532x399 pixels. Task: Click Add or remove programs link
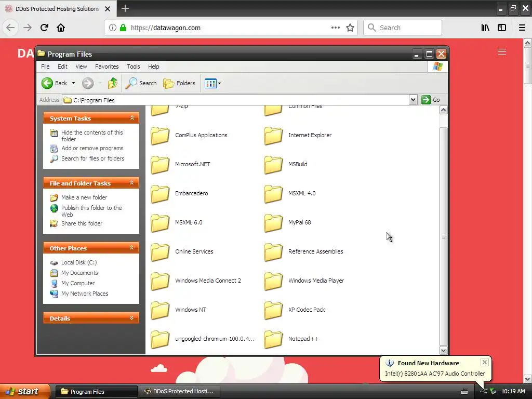[x=92, y=148]
